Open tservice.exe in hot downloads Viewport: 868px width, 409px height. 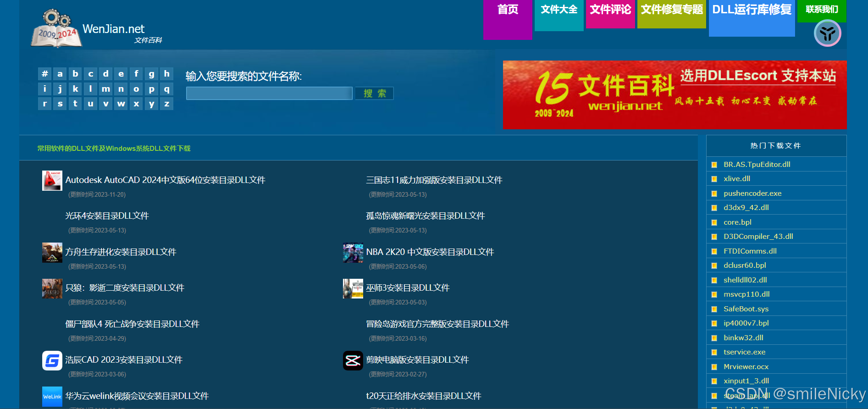click(x=745, y=352)
